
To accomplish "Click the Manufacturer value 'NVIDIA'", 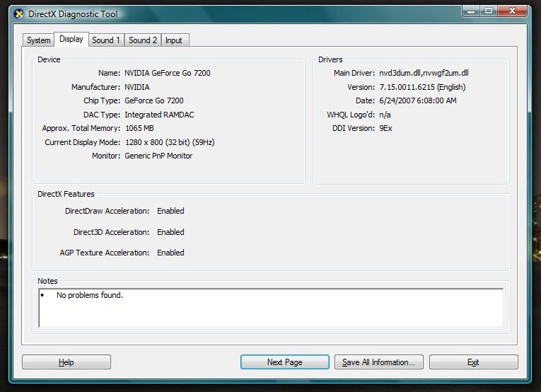I will pos(137,87).
